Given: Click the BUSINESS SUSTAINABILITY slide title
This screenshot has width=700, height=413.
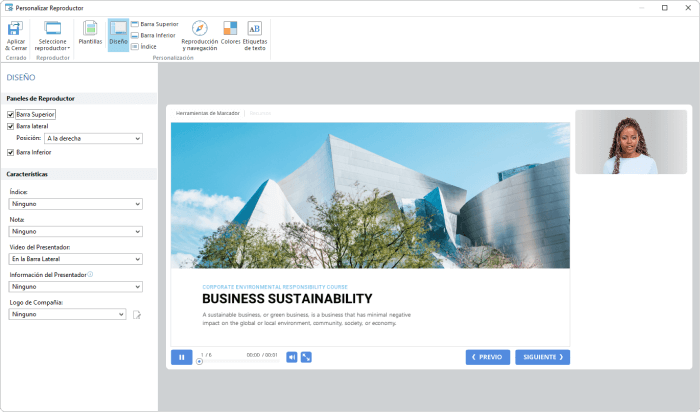Looking at the screenshot, I should click(x=287, y=299).
